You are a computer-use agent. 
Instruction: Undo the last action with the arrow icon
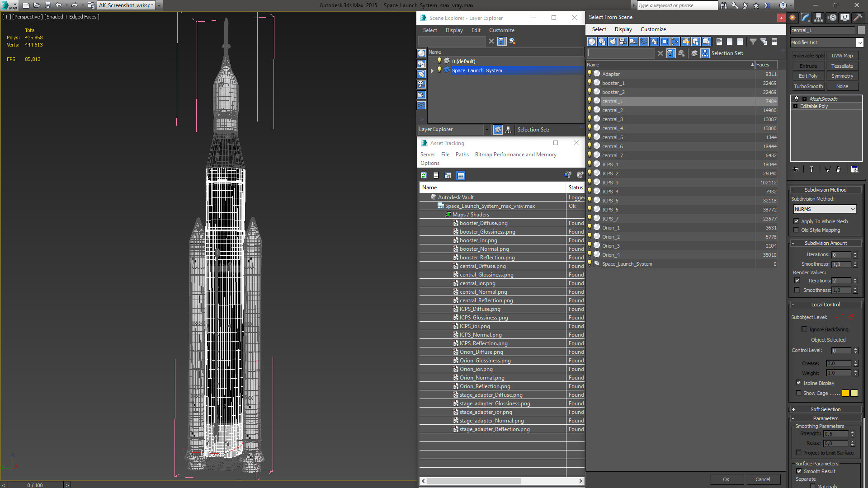pos(58,5)
